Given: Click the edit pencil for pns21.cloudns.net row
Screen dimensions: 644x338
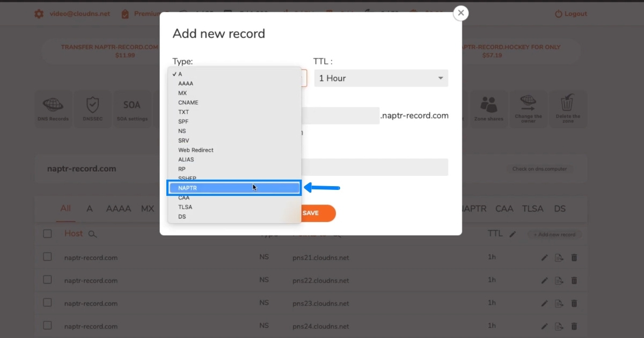Looking at the screenshot, I should click(x=544, y=258).
